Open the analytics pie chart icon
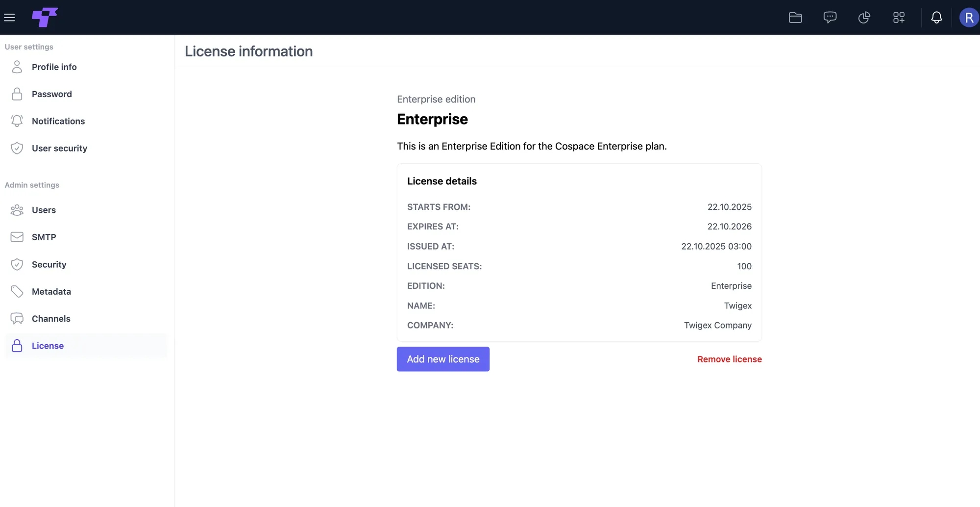The width and height of the screenshot is (980, 507). pyautogui.click(x=864, y=18)
